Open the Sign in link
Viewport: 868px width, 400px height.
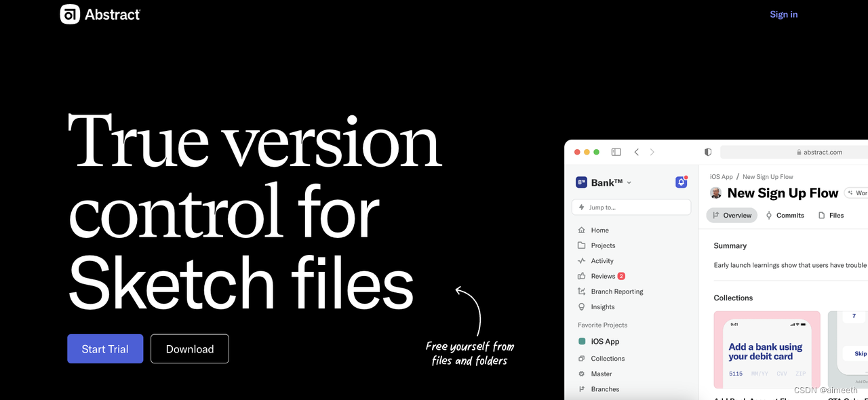[x=783, y=14]
